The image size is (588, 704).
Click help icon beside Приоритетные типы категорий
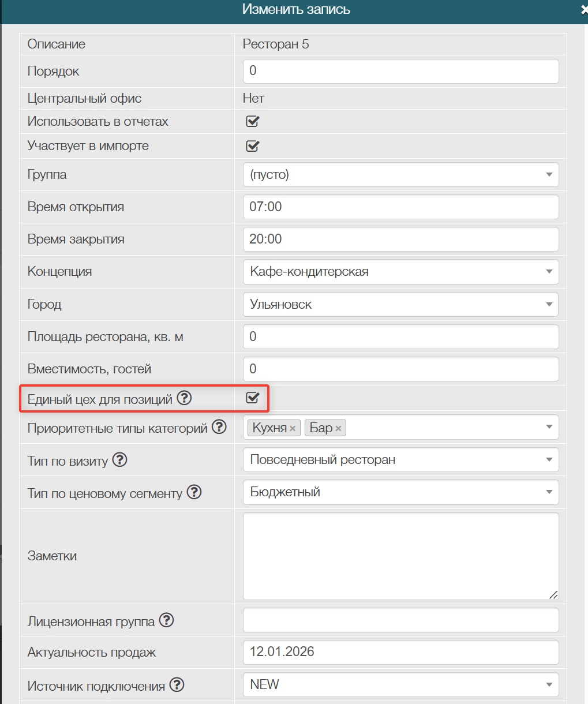[x=219, y=427]
